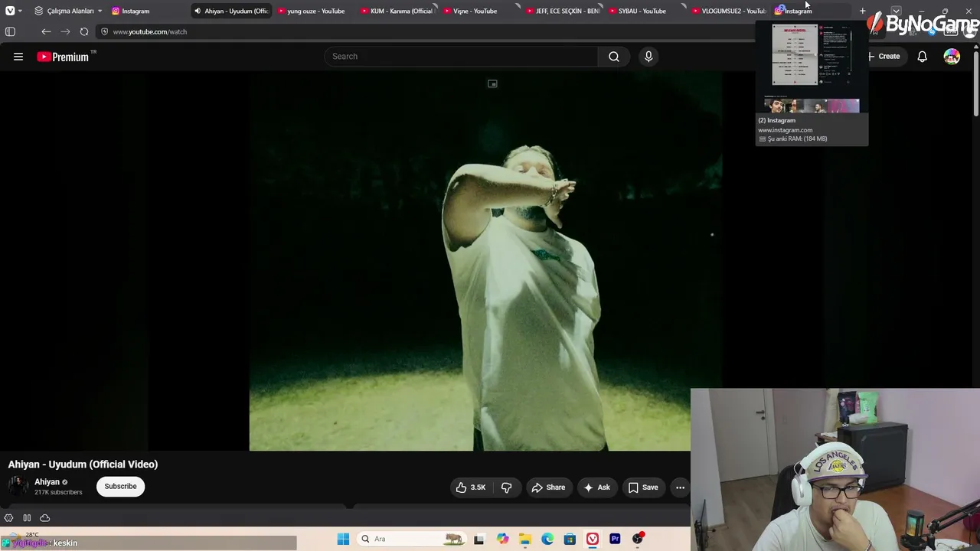Save the video to a playlist
980x551 pixels.
(643, 487)
